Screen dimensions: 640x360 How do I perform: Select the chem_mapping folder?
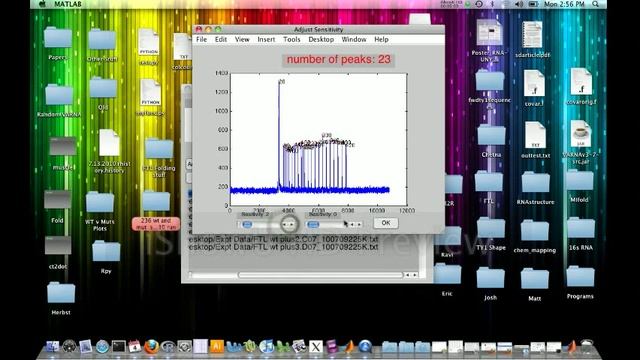535,230
